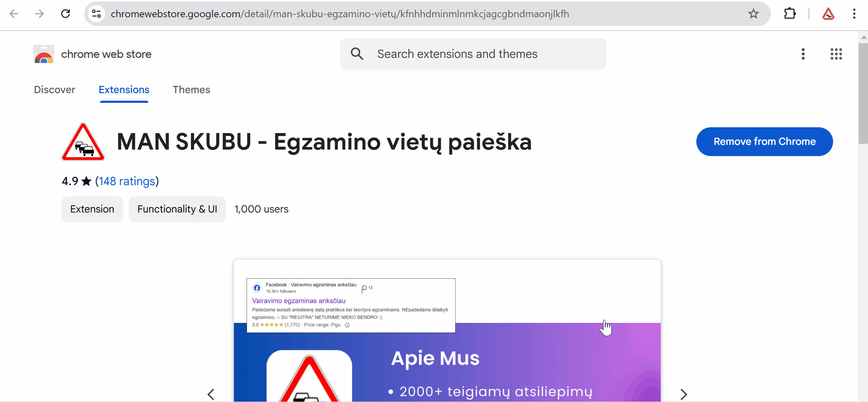
Task: Switch to the Themes tab
Action: tap(191, 90)
